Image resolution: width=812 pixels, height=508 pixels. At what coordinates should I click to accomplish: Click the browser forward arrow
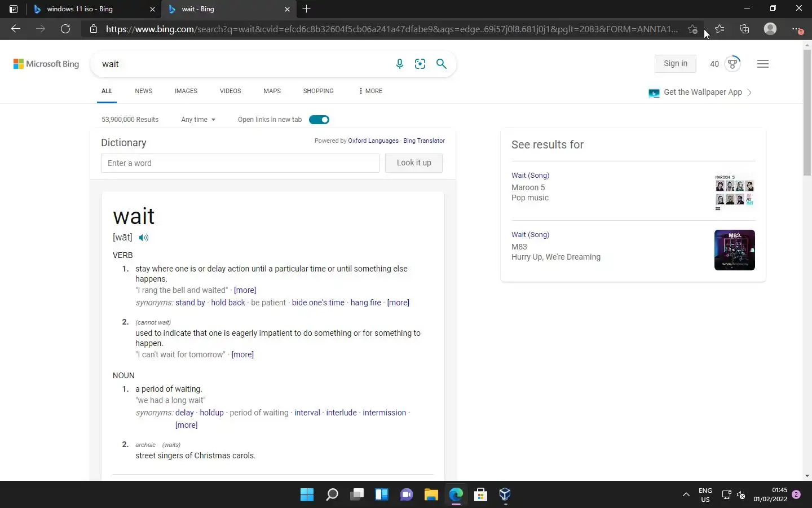(x=41, y=29)
